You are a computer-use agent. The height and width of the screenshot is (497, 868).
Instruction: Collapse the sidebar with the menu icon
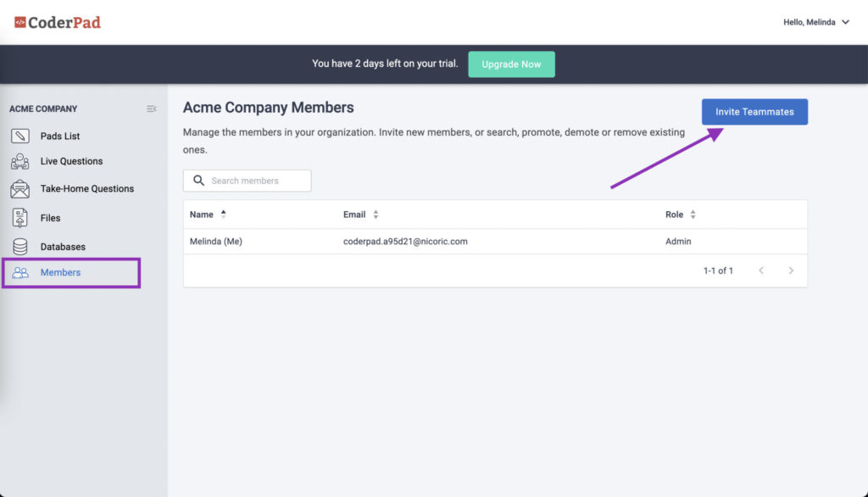(151, 109)
